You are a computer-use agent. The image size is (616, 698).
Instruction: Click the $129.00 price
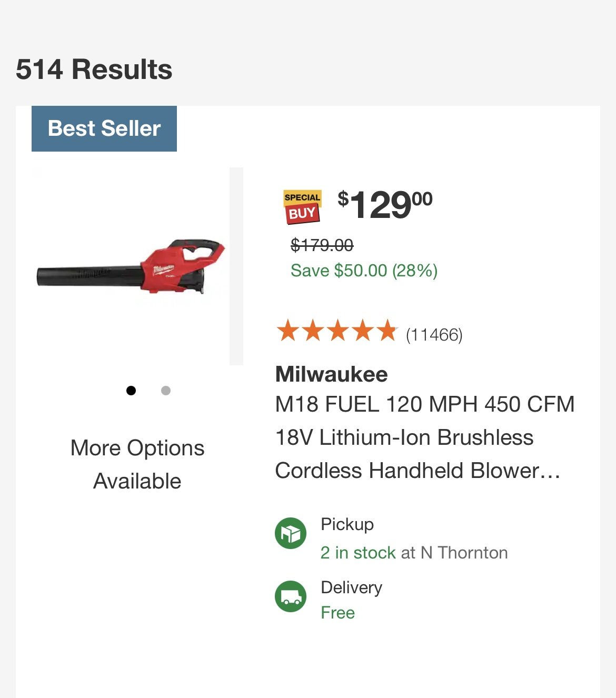tap(385, 204)
